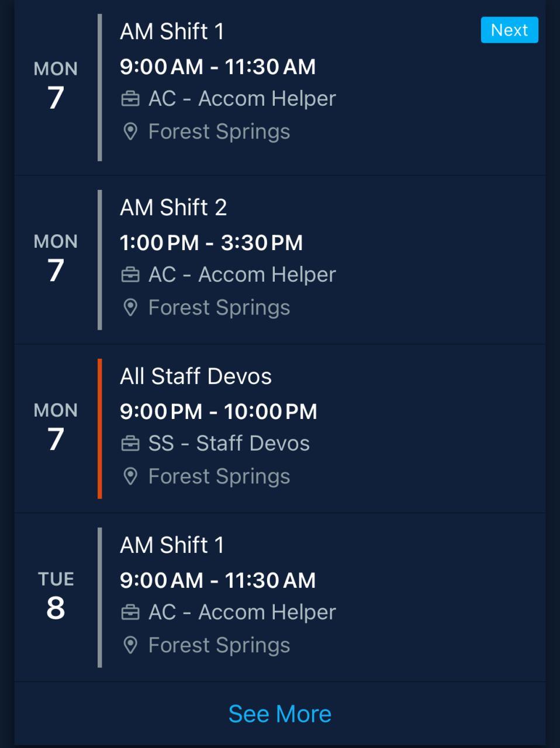
Task: Click the briefcase icon in AM Shift 2
Action: pos(130,275)
